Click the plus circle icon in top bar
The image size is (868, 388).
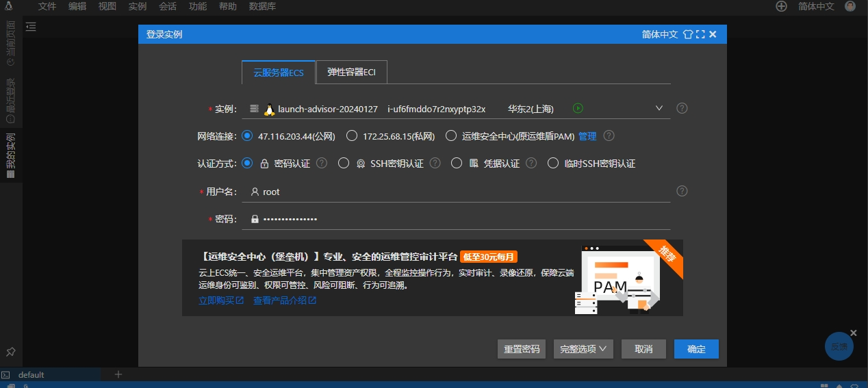pyautogui.click(x=781, y=6)
